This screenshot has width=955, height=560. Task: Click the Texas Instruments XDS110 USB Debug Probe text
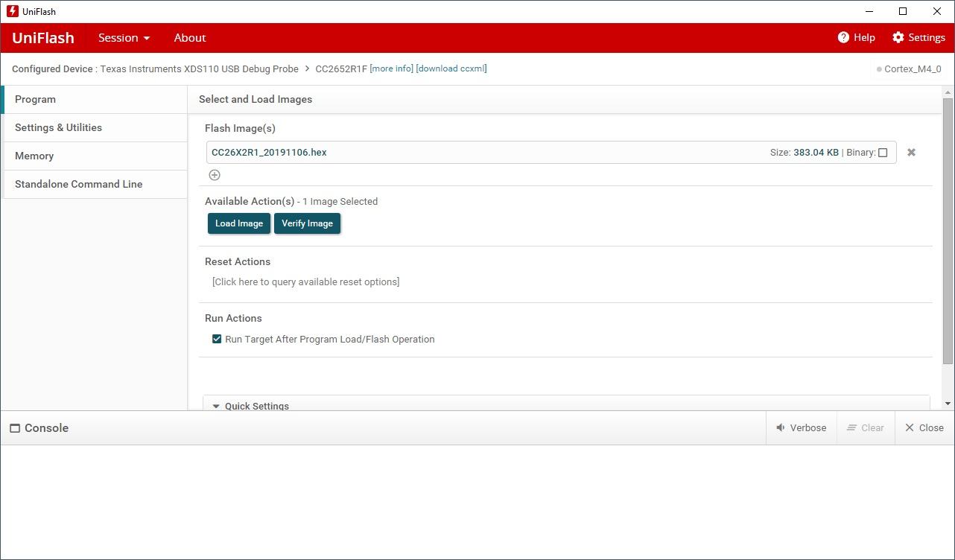coord(199,69)
